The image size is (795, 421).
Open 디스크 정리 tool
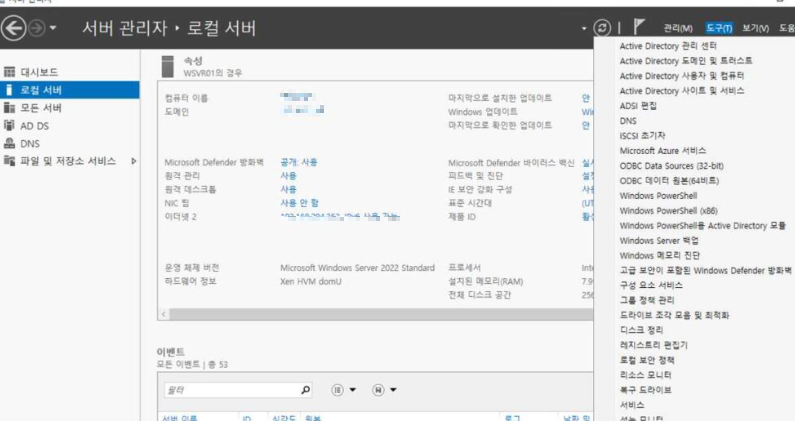coord(641,330)
